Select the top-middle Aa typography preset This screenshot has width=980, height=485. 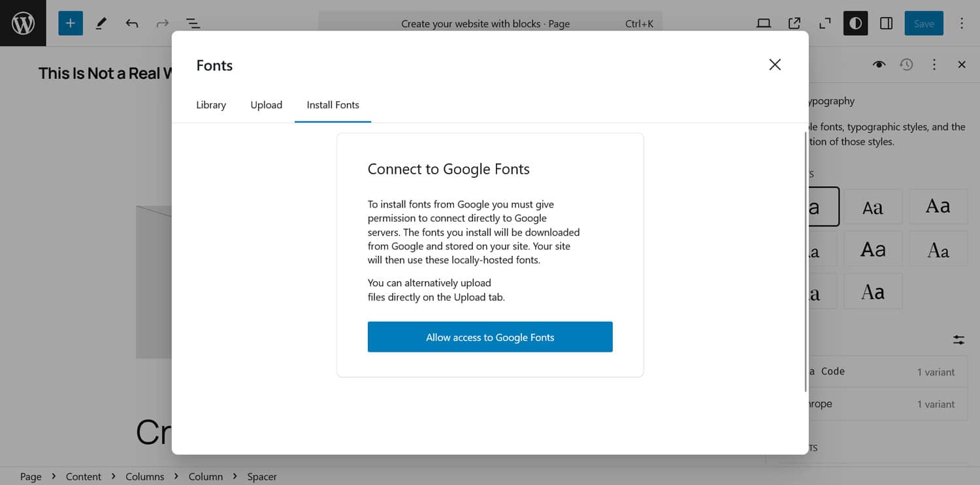(x=873, y=208)
